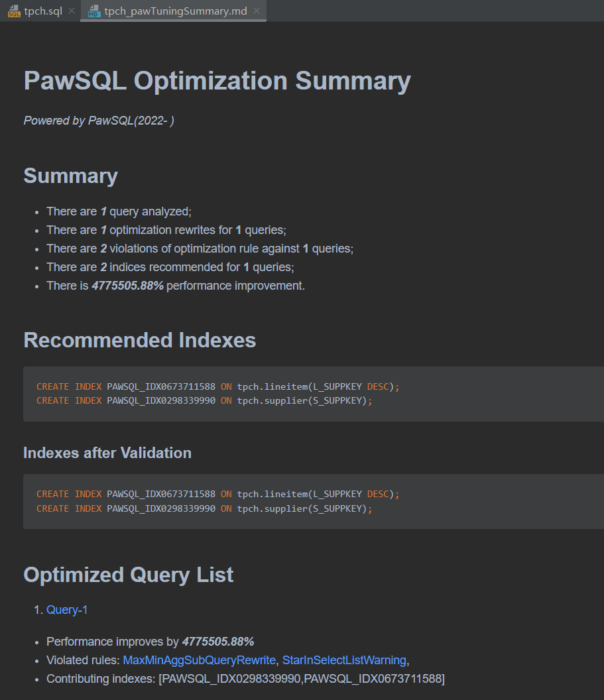Image resolution: width=604 pixels, height=700 pixels.
Task: Follow the MaxMinAggSubQueryRewrite rule link
Action: coord(199,660)
